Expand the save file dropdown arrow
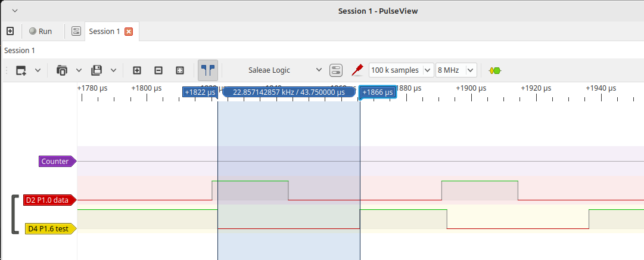Image resolution: width=644 pixels, height=260 pixels. pos(113,70)
